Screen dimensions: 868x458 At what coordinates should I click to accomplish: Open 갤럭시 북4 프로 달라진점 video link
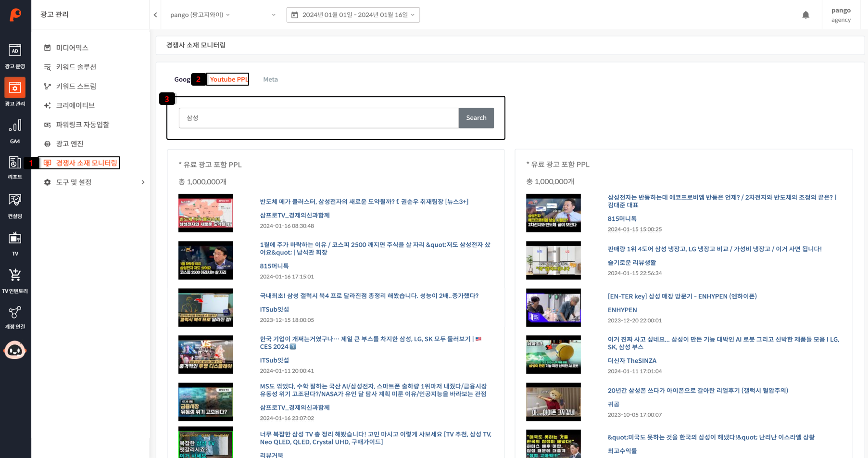(x=369, y=296)
